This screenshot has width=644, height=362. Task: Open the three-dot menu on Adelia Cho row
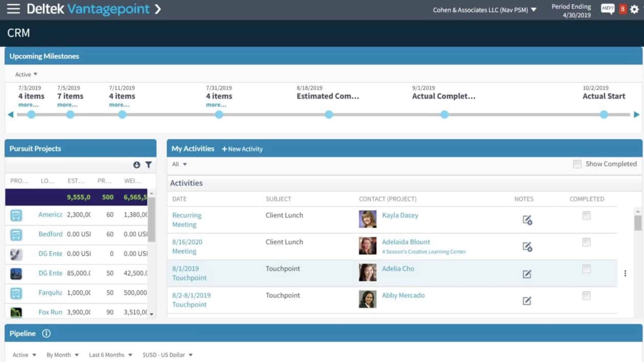pos(625,273)
